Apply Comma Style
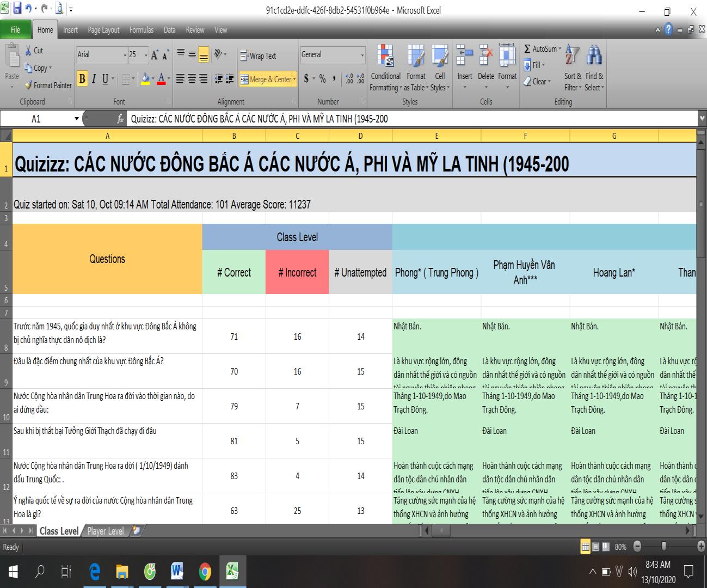The height and width of the screenshot is (588, 707). coord(334,79)
